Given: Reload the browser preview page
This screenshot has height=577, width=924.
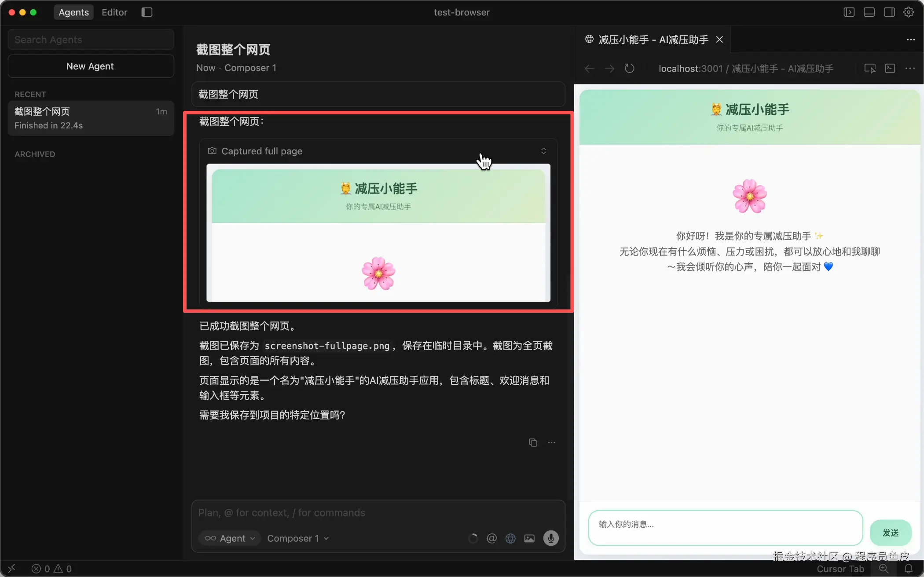Looking at the screenshot, I should pos(630,69).
